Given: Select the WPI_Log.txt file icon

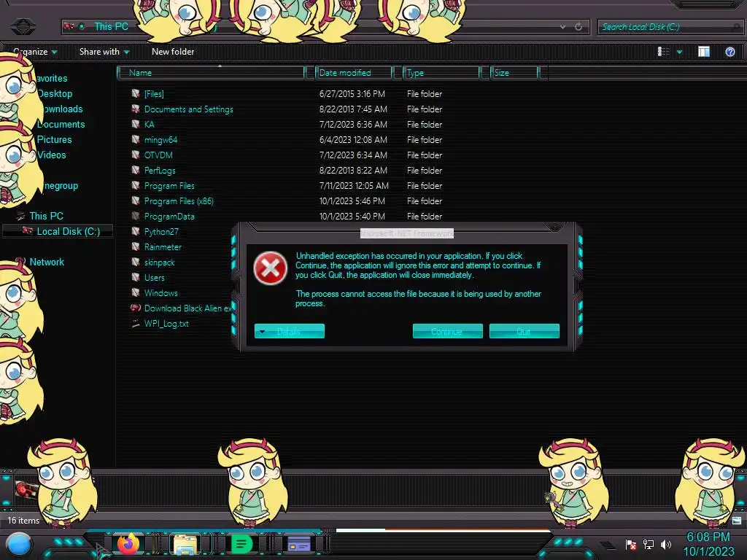Looking at the screenshot, I should click(x=136, y=323).
